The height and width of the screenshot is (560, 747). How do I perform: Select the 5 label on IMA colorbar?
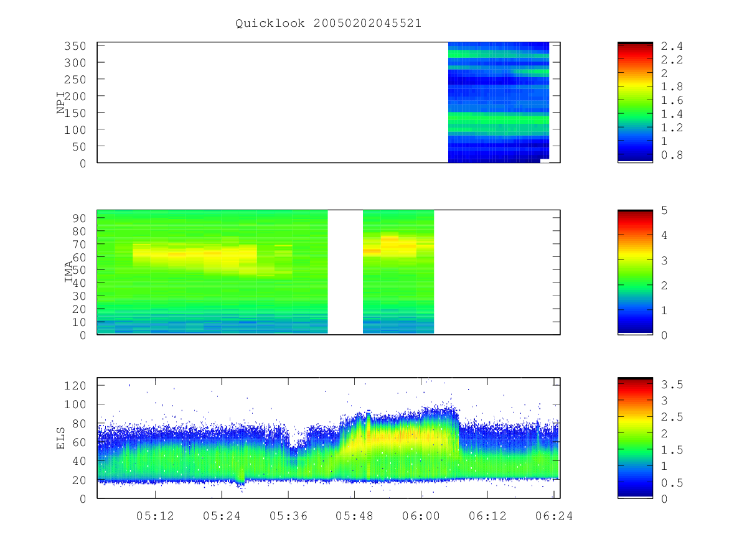point(664,211)
